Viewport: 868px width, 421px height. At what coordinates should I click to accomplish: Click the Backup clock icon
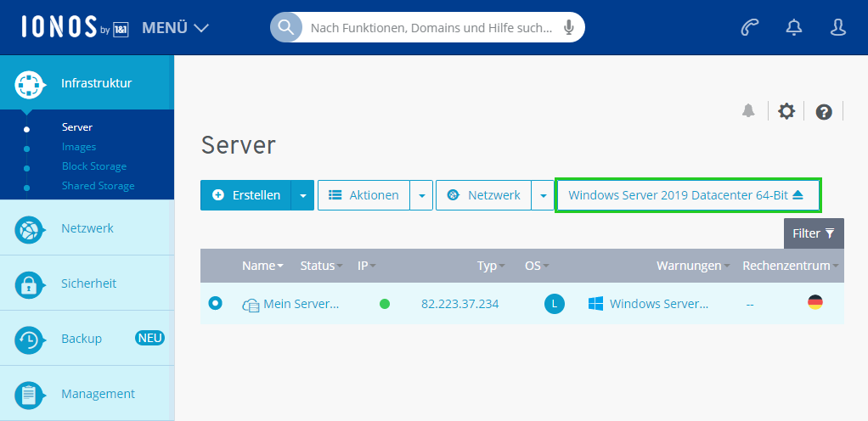click(x=29, y=340)
